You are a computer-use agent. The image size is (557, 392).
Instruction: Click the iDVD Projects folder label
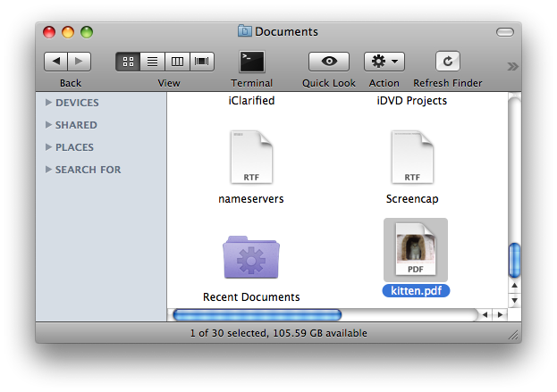[411, 101]
